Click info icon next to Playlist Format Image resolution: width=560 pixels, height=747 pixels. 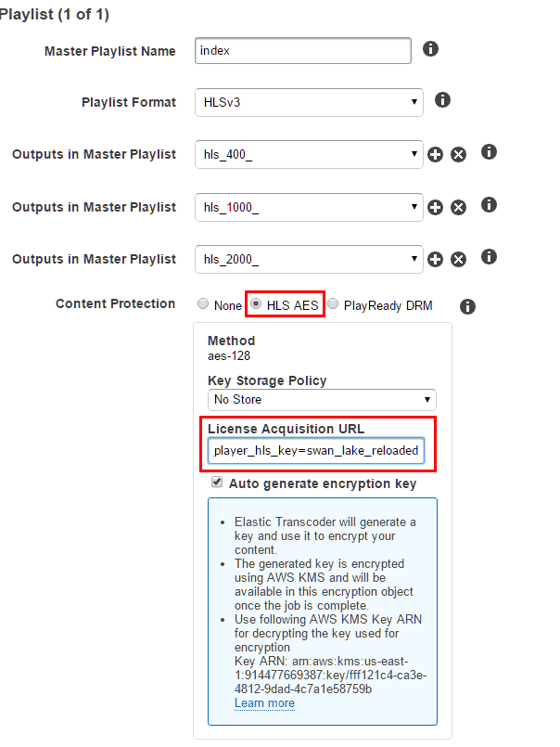coord(442,100)
